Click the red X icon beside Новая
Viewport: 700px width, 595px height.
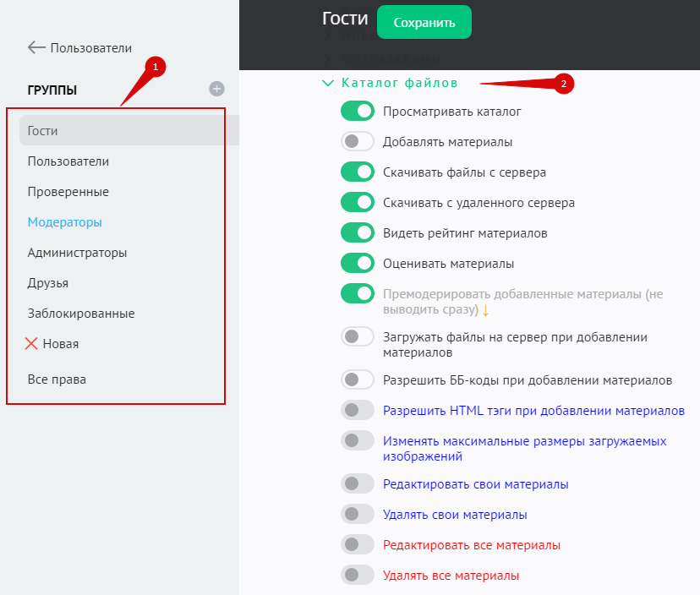(32, 344)
